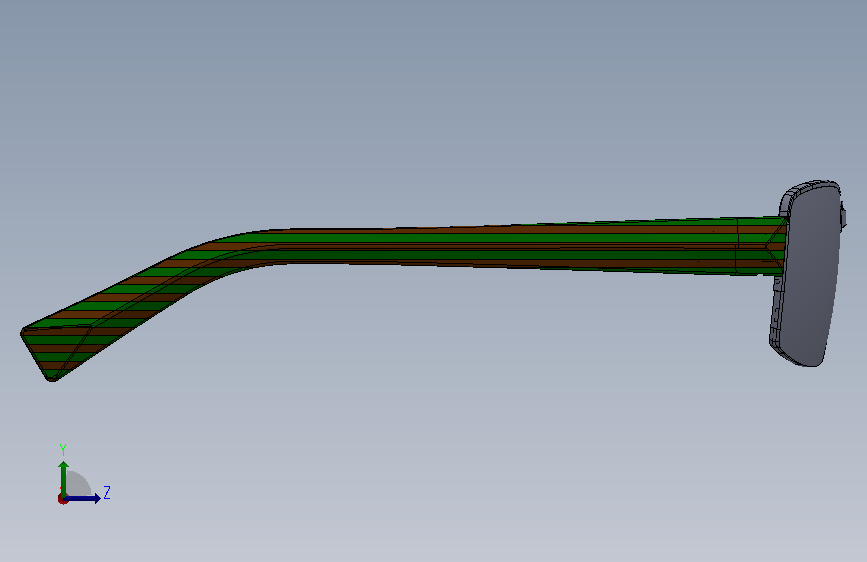Click the Y label of the orientation triad

[63, 450]
